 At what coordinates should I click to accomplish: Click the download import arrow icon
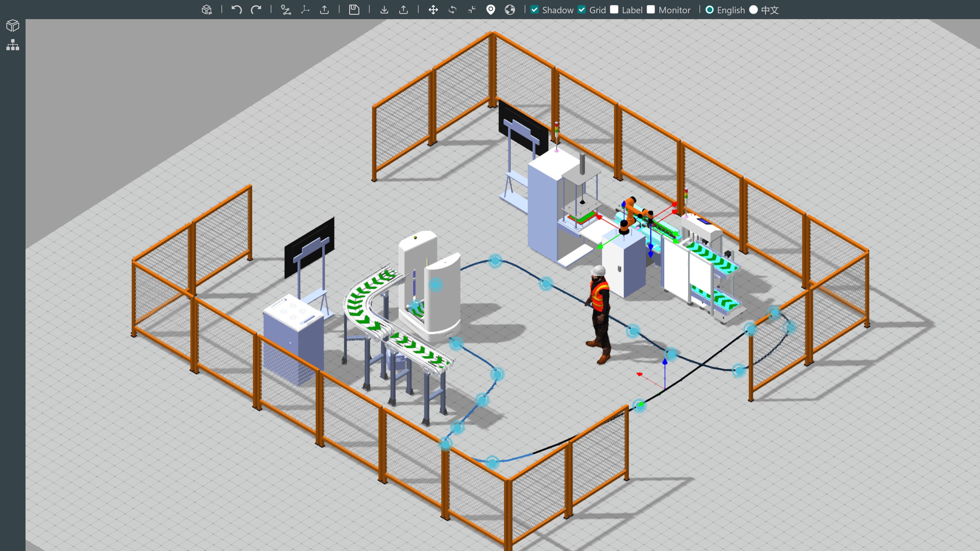click(x=384, y=10)
